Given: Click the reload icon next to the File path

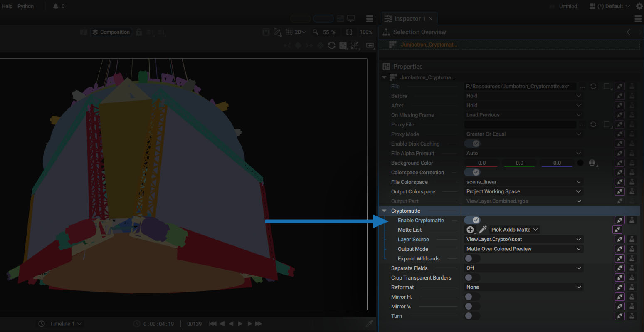Looking at the screenshot, I should point(593,86).
